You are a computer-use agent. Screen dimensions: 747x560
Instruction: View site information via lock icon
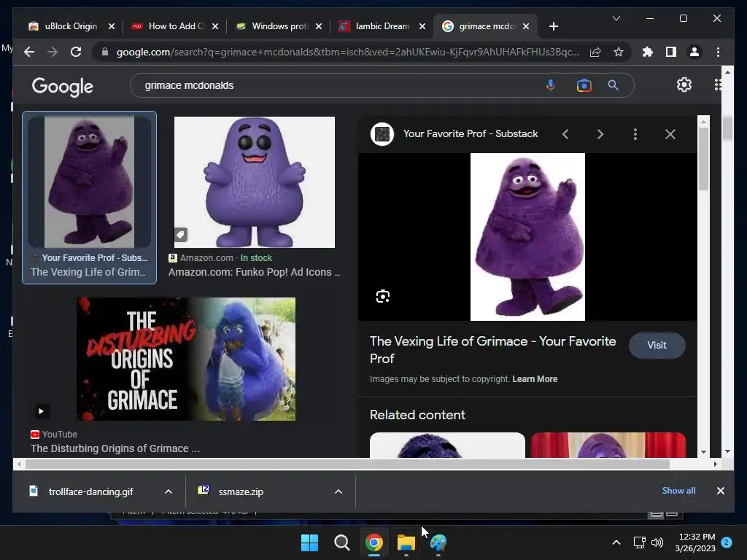[x=105, y=52]
